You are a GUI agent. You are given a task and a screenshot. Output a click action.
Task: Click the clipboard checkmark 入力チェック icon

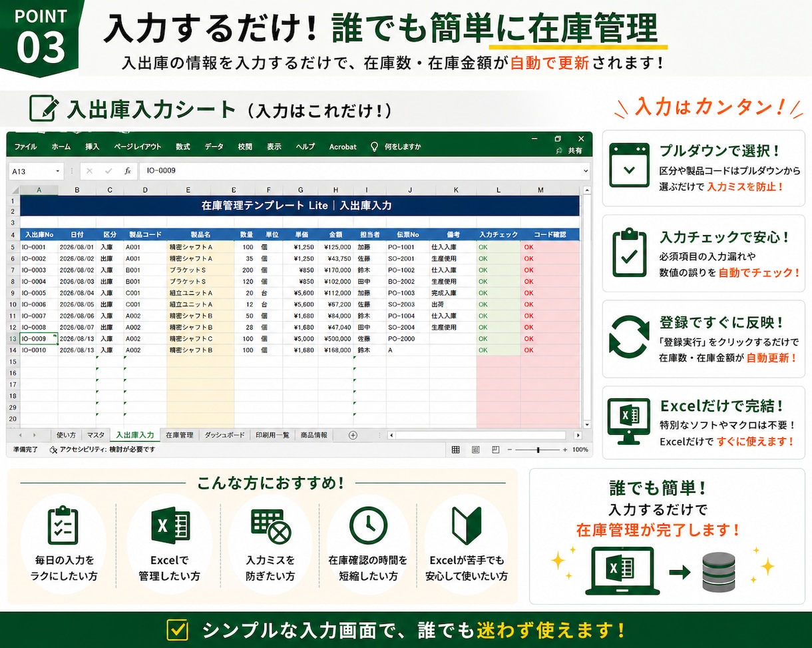(629, 253)
